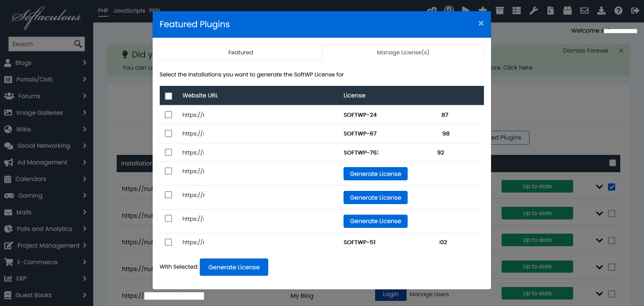
Task: Check the box for license SOFTWP-67 row
Action: click(169, 133)
